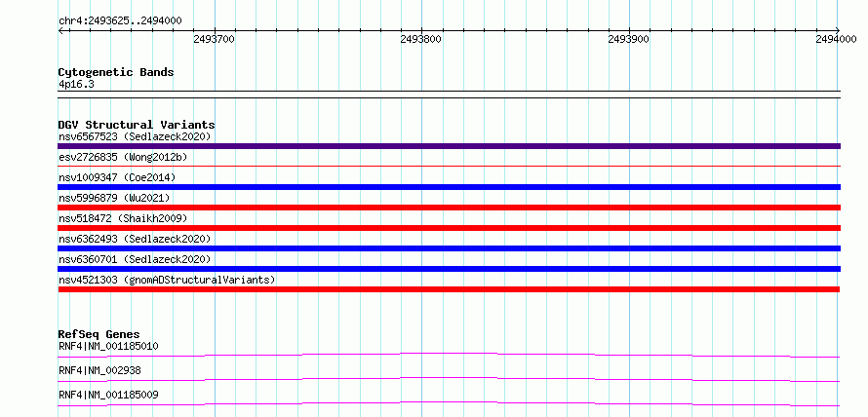Click the red nsv5996879 variant bar
The width and height of the screenshot is (868, 417).
coord(449,208)
